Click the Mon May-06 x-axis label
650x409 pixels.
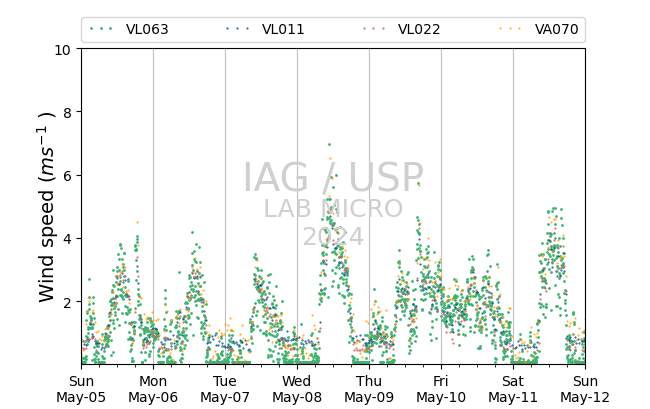click(153, 389)
